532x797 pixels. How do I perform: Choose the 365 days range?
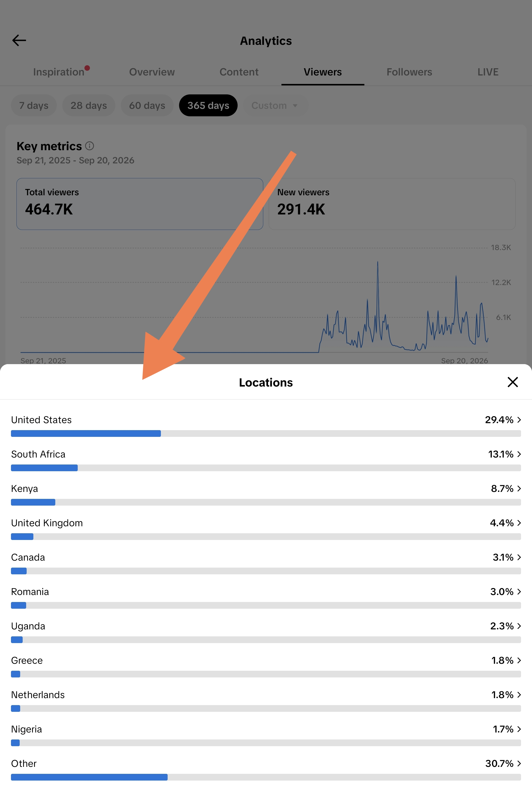208,106
